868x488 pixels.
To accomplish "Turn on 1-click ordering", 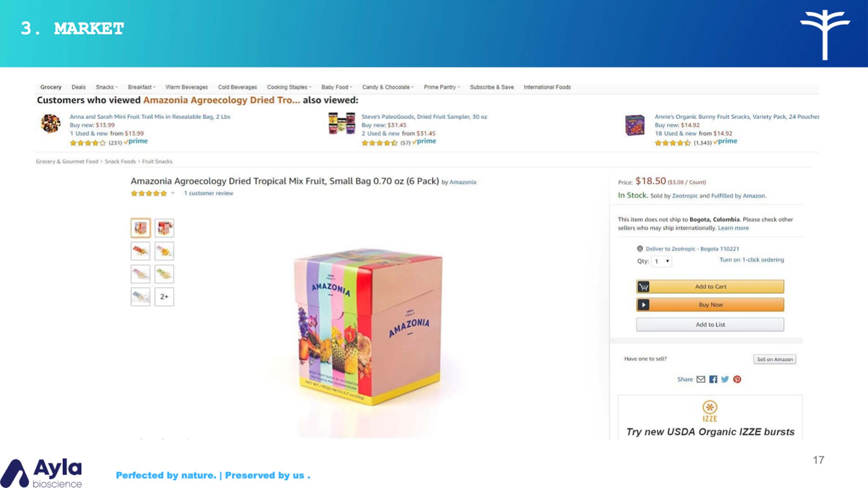I will pos(752,260).
